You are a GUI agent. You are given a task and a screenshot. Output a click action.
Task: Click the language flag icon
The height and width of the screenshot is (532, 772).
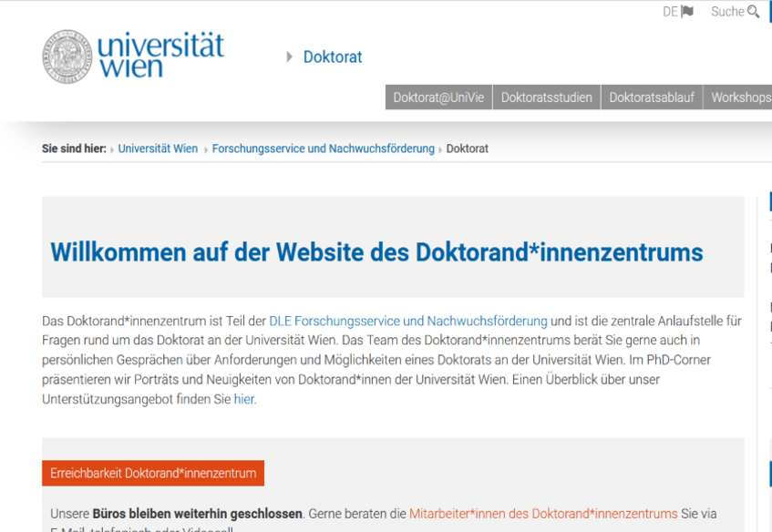[687, 11]
